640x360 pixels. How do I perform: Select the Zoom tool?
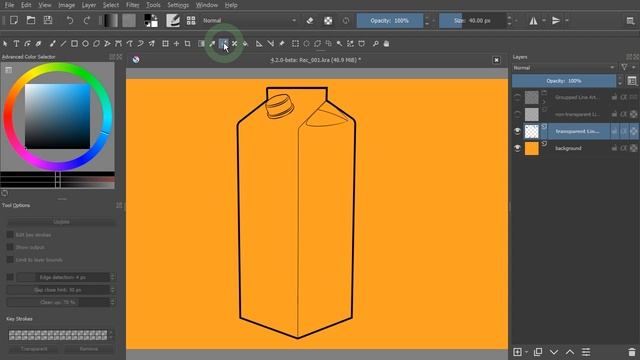click(375, 44)
